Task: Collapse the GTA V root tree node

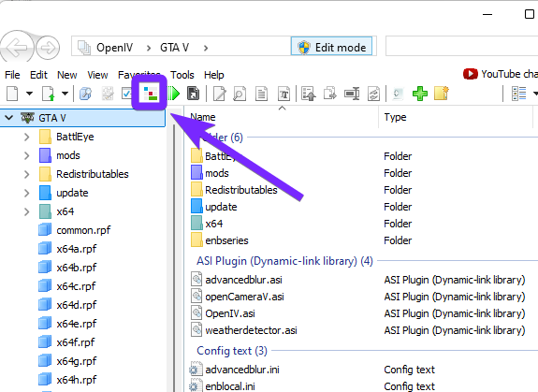Action: coord(9,118)
